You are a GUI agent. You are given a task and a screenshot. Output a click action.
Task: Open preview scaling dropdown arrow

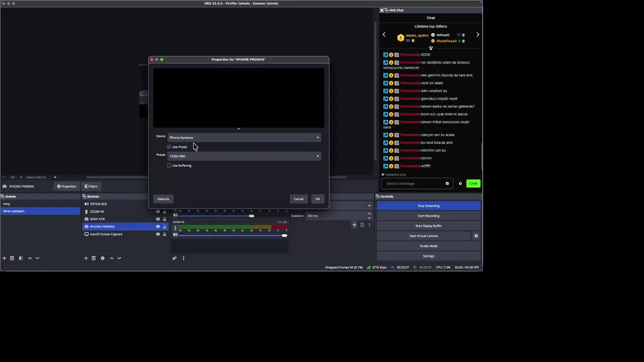click(x=55, y=177)
